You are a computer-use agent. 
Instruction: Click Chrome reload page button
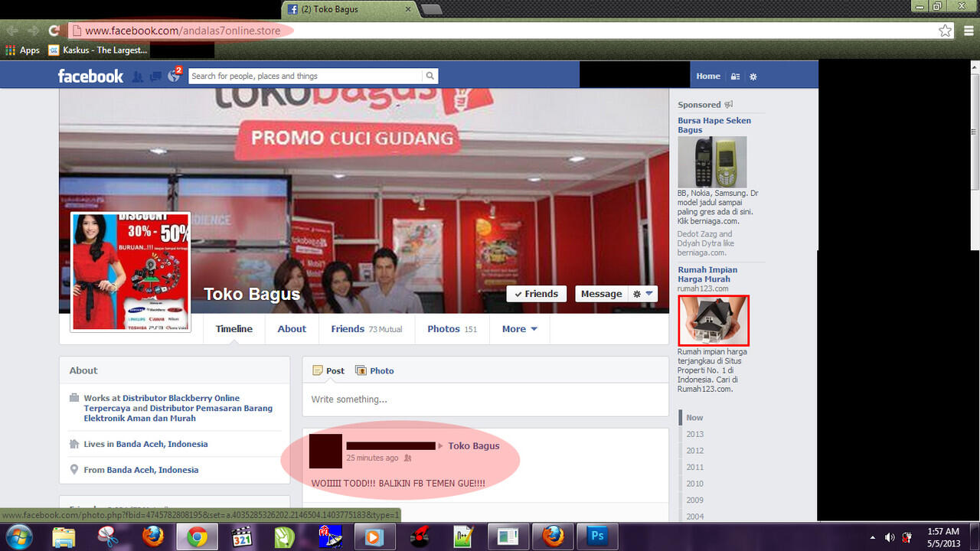pyautogui.click(x=54, y=31)
